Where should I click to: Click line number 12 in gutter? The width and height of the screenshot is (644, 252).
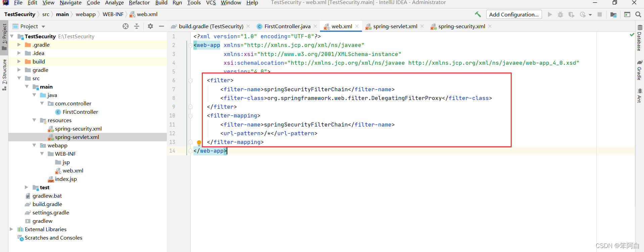coord(172,133)
